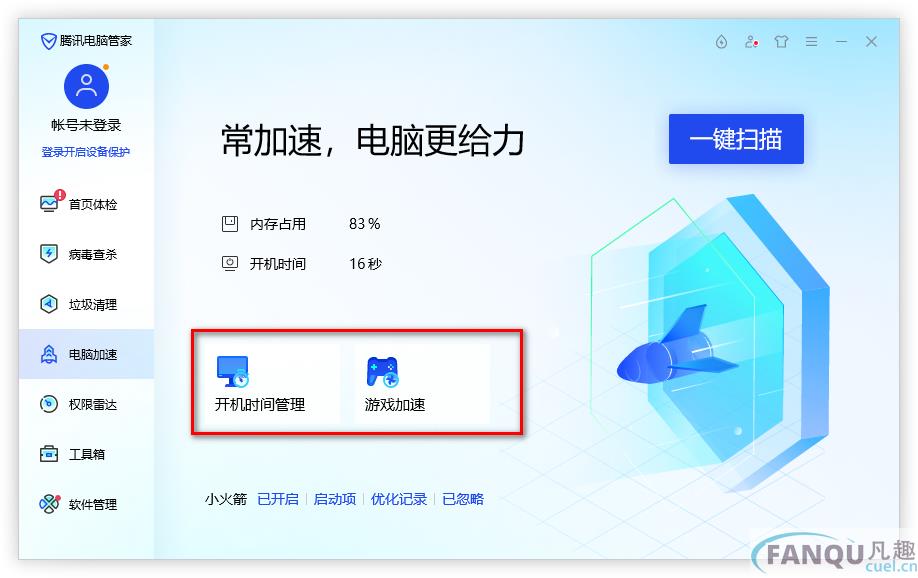Open the 启动项 link
This screenshot has width=918, height=578.
[334, 499]
